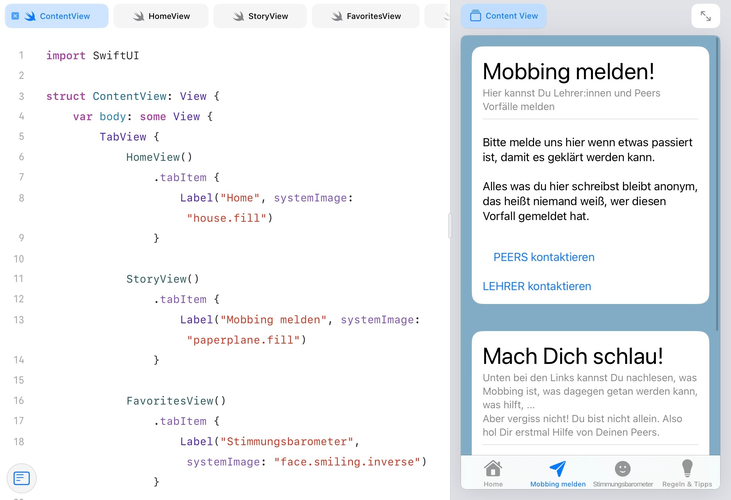Screen dimensions: 731x500
Task: Tap the Home tab house icon
Action: pos(493,469)
